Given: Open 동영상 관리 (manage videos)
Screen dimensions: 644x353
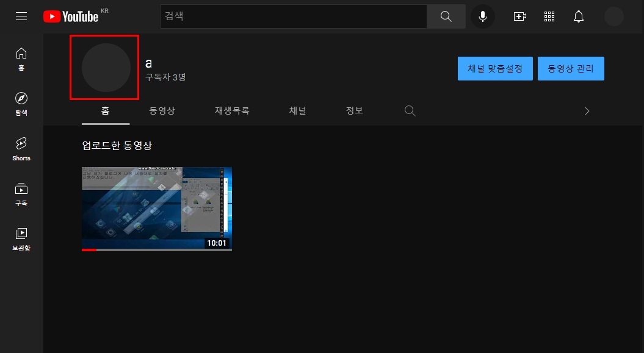Looking at the screenshot, I should click(x=571, y=68).
